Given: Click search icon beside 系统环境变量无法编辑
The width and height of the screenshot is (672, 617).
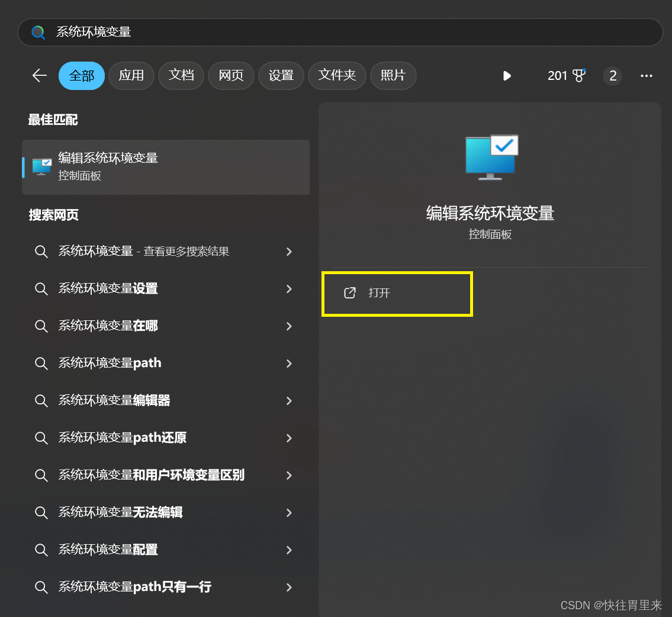Looking at the screenshot, I should [x=41, y=512].
